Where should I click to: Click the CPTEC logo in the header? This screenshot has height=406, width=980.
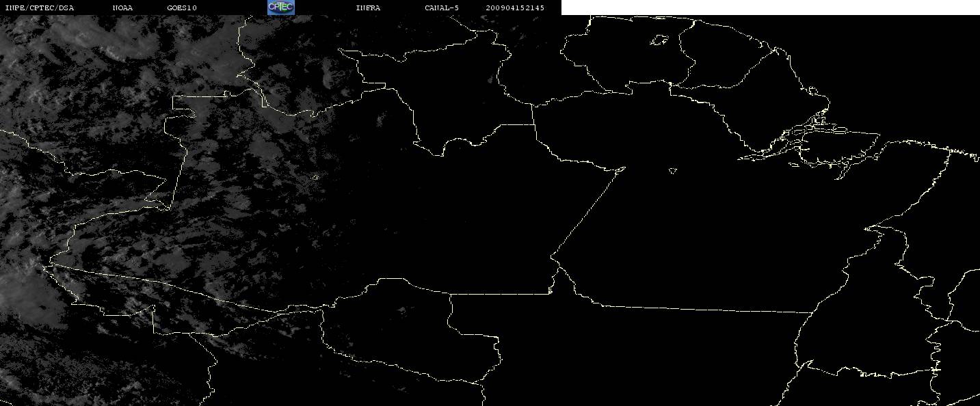(x=280, y=8)
